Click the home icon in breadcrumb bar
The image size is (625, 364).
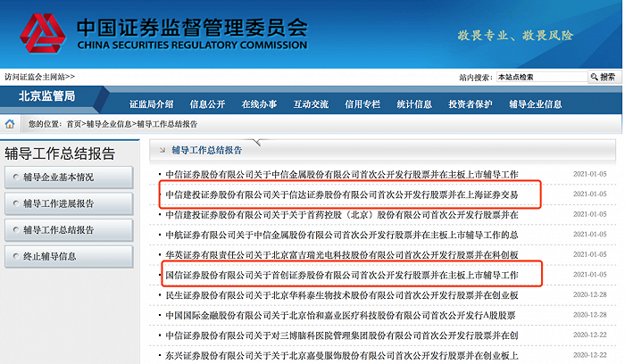tap(10, 123)
